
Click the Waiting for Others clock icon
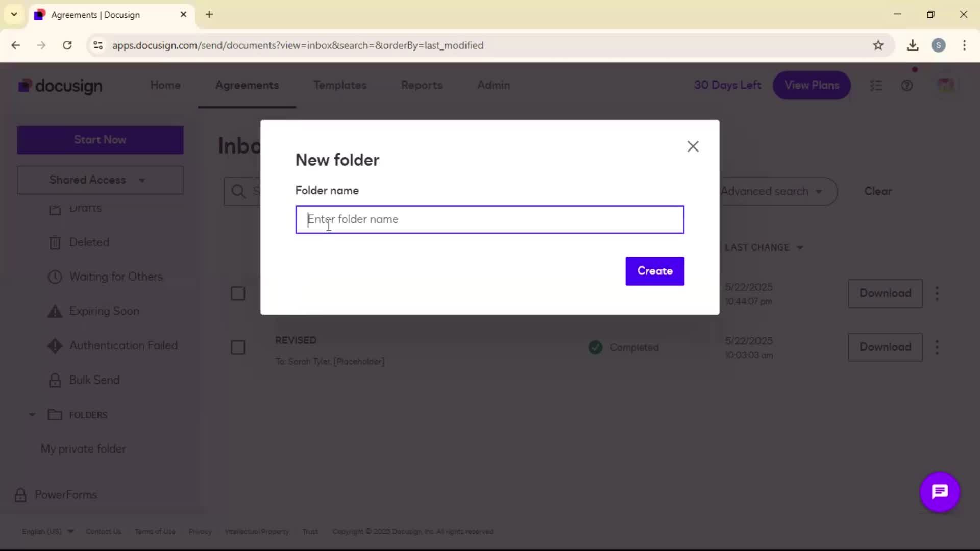55,277
